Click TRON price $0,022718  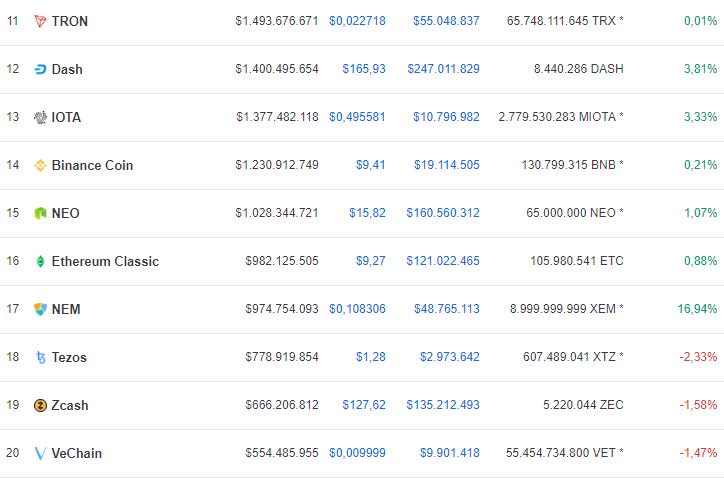[357, 21]
